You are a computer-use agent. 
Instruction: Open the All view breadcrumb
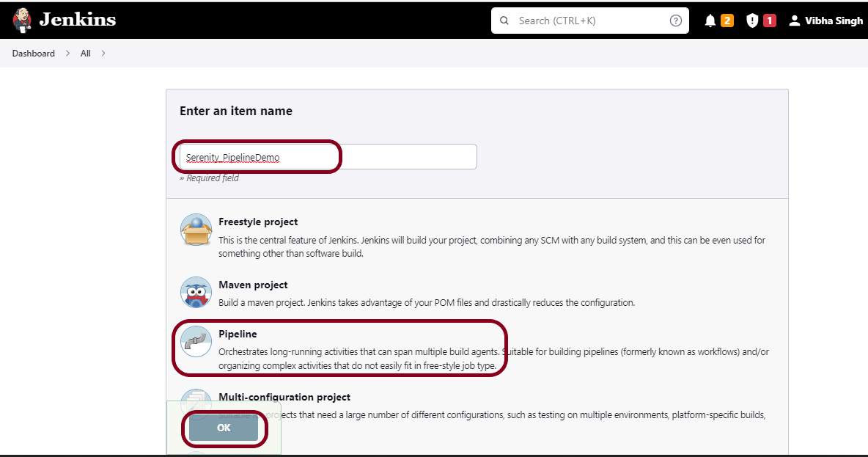[86, 54]
